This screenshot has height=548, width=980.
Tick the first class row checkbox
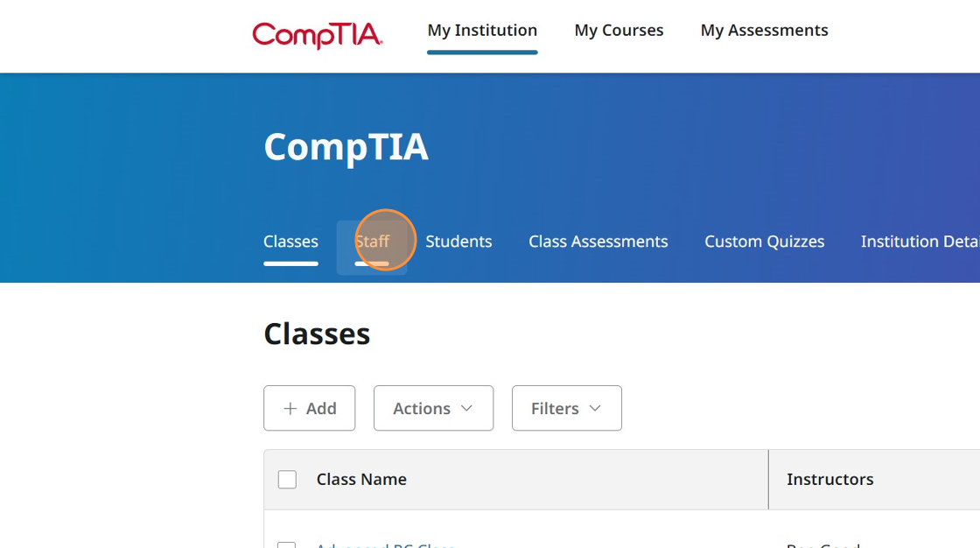[x=287, y=544]
